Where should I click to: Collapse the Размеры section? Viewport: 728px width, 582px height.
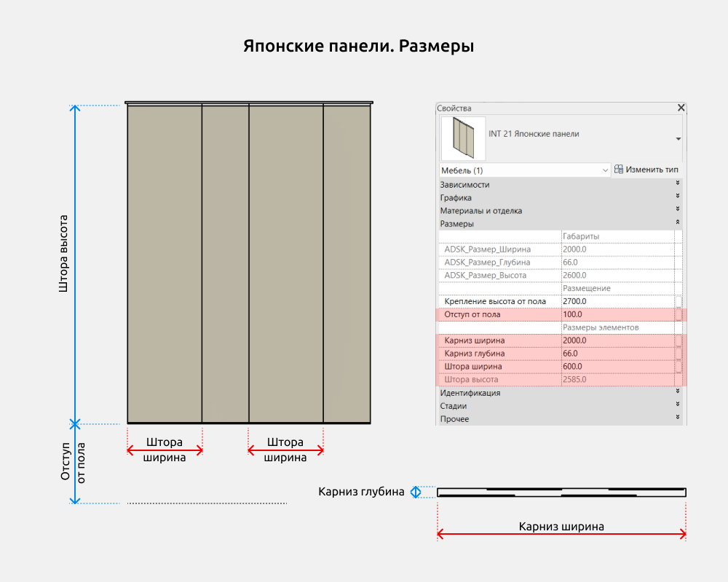677,222
